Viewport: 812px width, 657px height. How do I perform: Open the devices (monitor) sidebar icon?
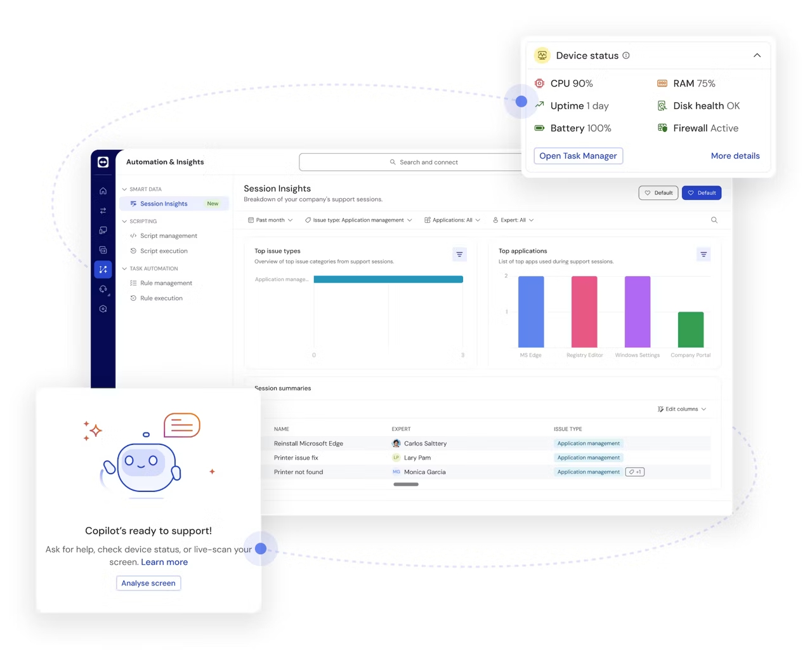coord(103,230)
